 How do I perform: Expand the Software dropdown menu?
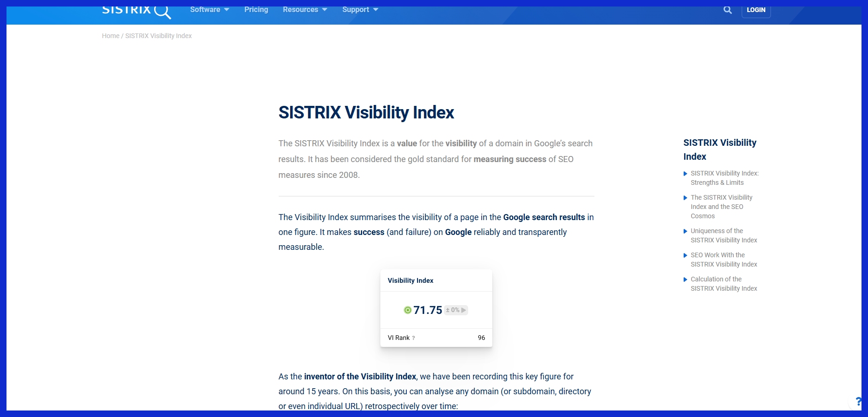pyautogui.click(x=209, y=10)
